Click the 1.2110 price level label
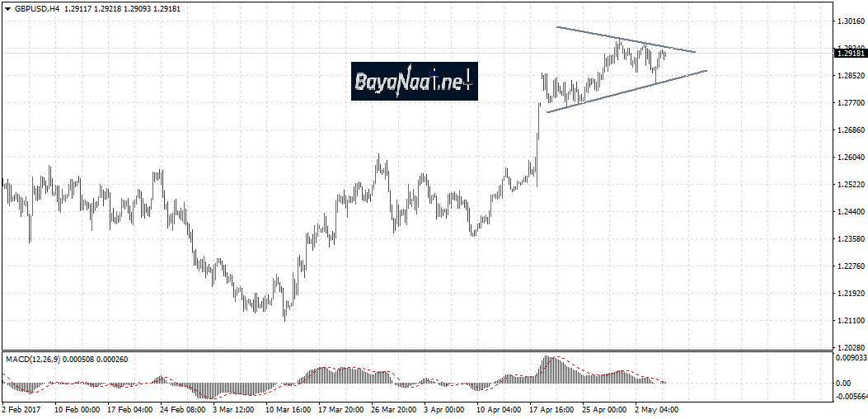Viewport: 868px width, 419px height. coord(850,320)
